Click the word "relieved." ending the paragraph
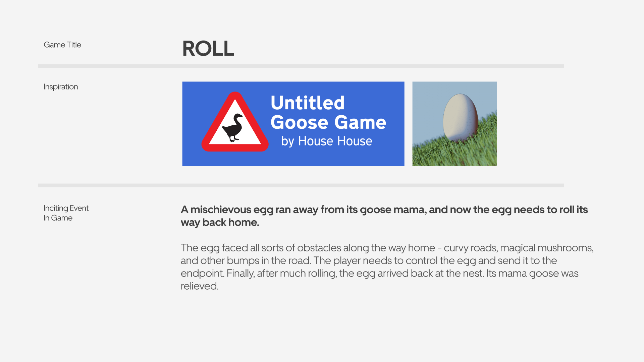Image resolution: width=644 pixels, height=362 pixels. (x=200, y=286)
